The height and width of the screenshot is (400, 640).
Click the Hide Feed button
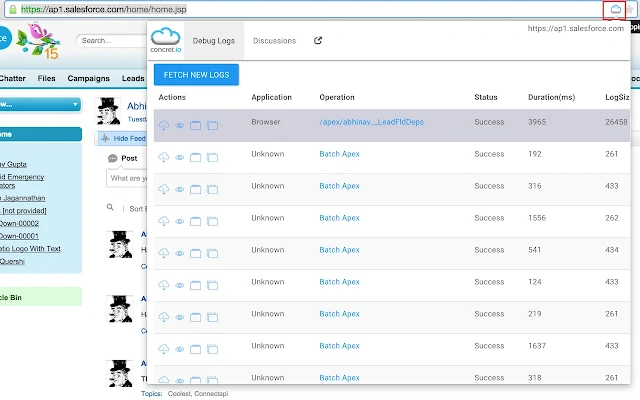point(122,138)
